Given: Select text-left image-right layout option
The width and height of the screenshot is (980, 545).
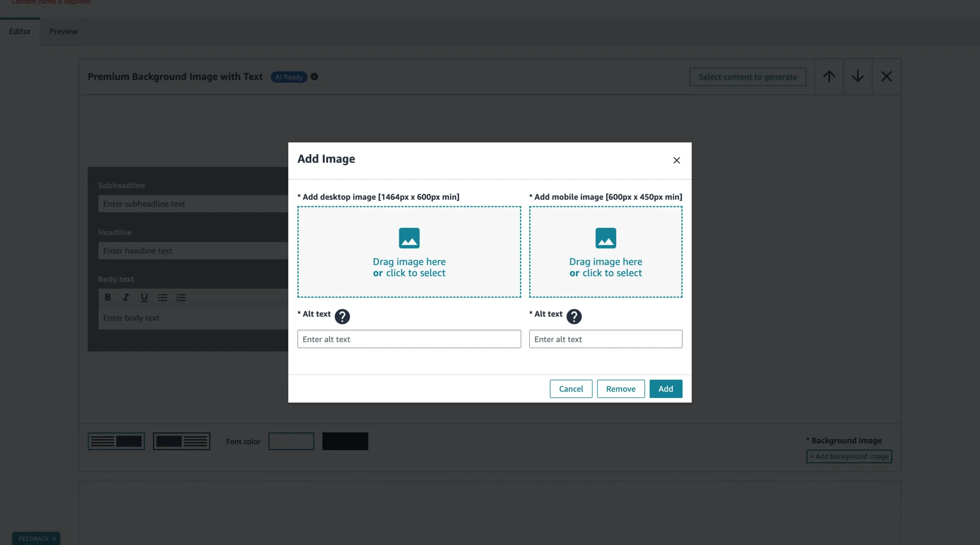Looking at the screenshot, I should (116, 441).
